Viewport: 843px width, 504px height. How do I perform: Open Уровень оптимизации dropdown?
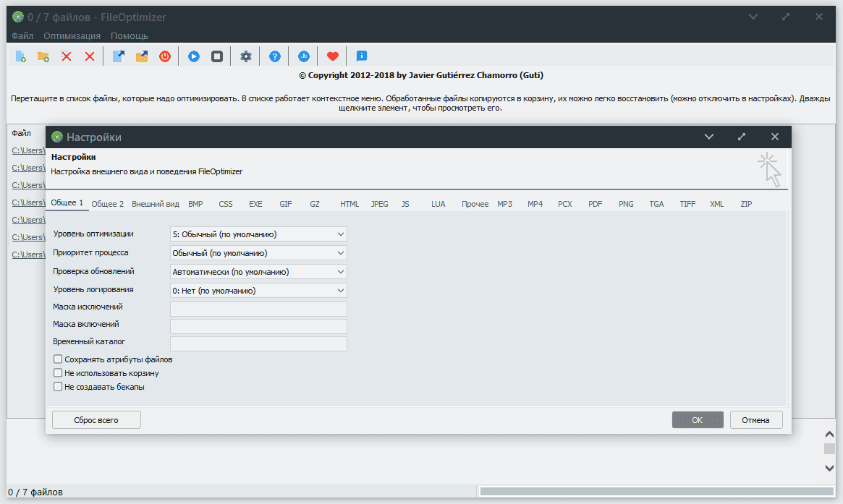click(x=258, y=234)
